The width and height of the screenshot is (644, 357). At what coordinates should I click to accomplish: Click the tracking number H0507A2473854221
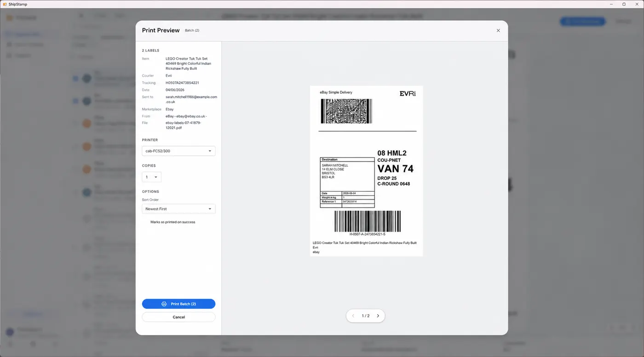[x=182, y=83]
